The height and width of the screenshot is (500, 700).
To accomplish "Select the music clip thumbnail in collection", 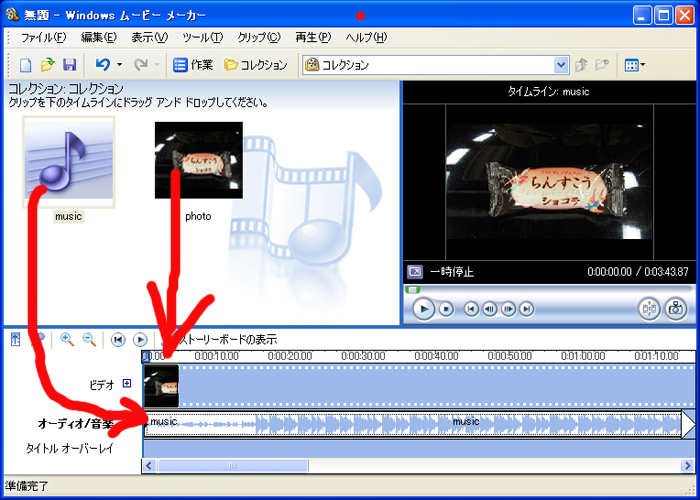I will (x=69, y=162).
